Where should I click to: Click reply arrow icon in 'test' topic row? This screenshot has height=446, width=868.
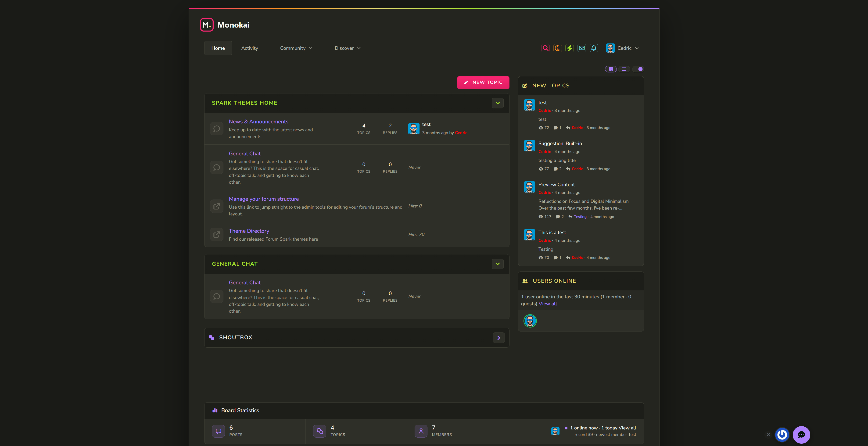pos(568,128)
